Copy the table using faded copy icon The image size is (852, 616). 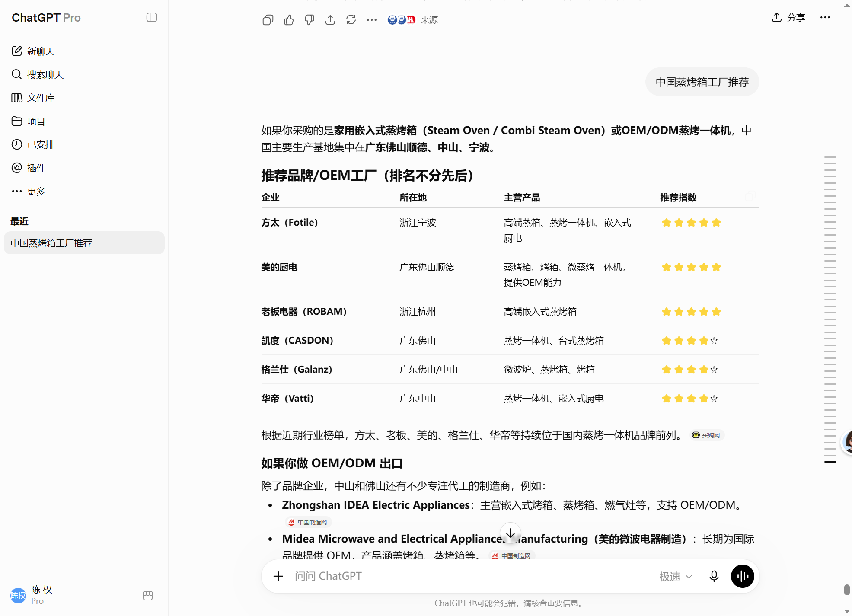[750, 196]
